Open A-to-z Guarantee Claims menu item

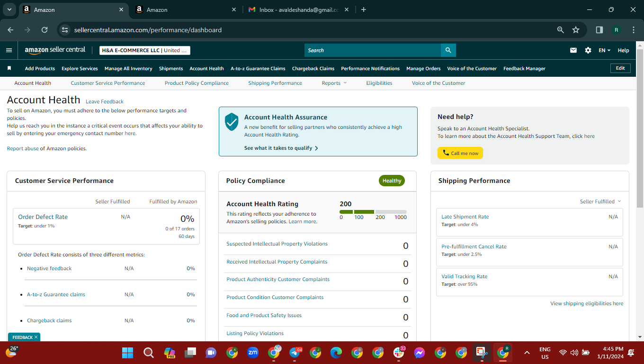pyautogui.click(x=258, y=68)
